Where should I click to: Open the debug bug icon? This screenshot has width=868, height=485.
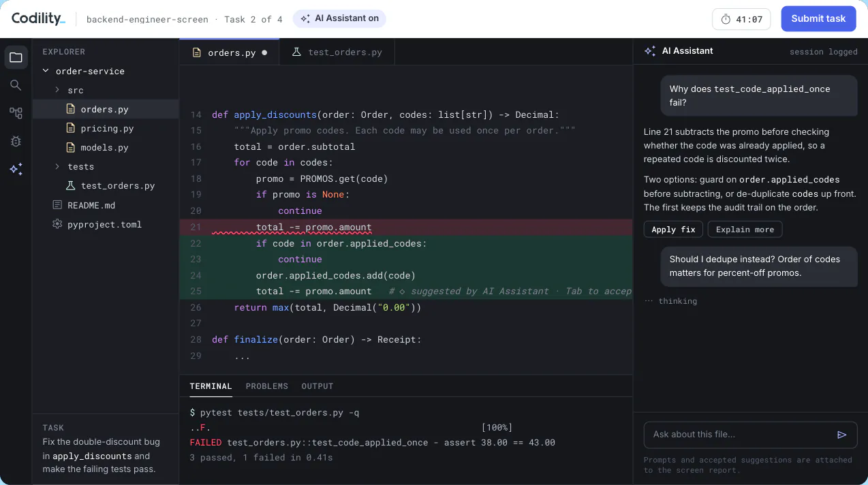(x=16, y=141)
